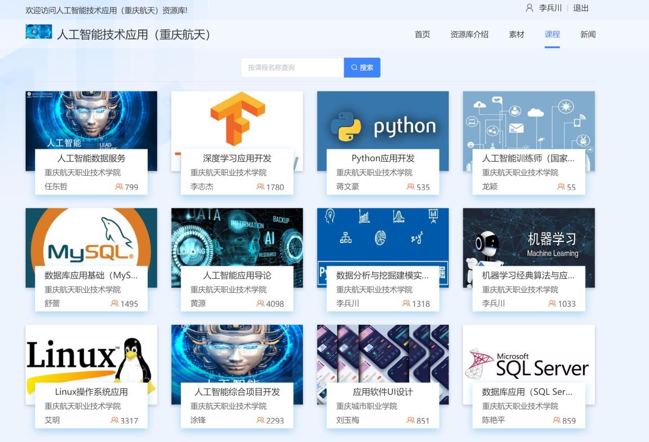The height and width of the screenshot is (442, 649).
Task: Open the 首页 home tab
Action: pos(422,34)
